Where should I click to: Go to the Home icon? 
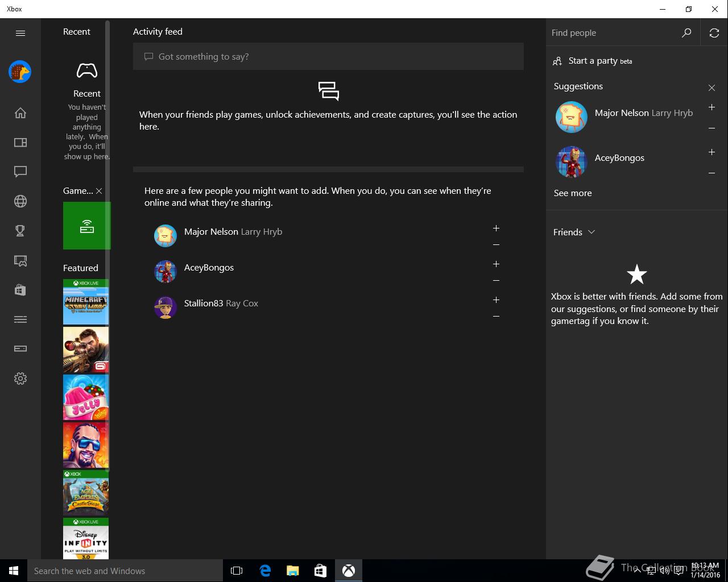tap(20, 113)
